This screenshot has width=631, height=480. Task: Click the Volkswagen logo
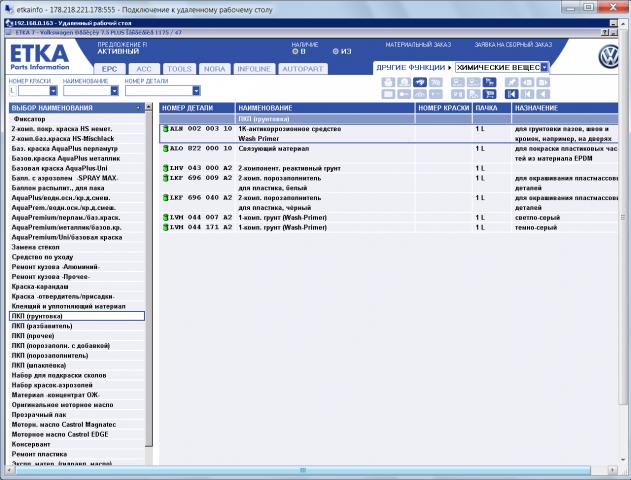point(608,57)
